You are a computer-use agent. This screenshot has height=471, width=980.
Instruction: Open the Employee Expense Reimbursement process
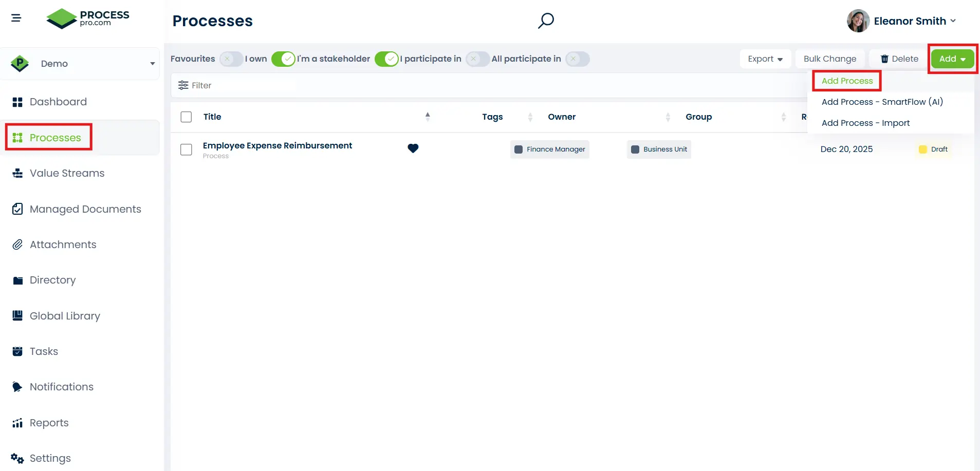click(278, 145)
